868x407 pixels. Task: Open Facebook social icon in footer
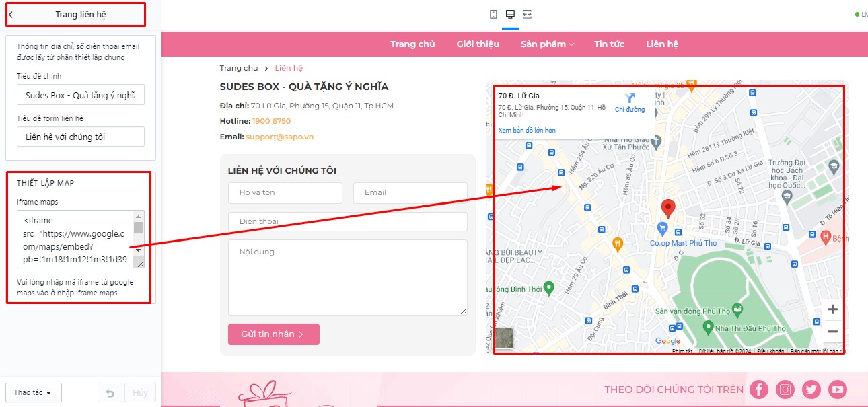(759, 390)
